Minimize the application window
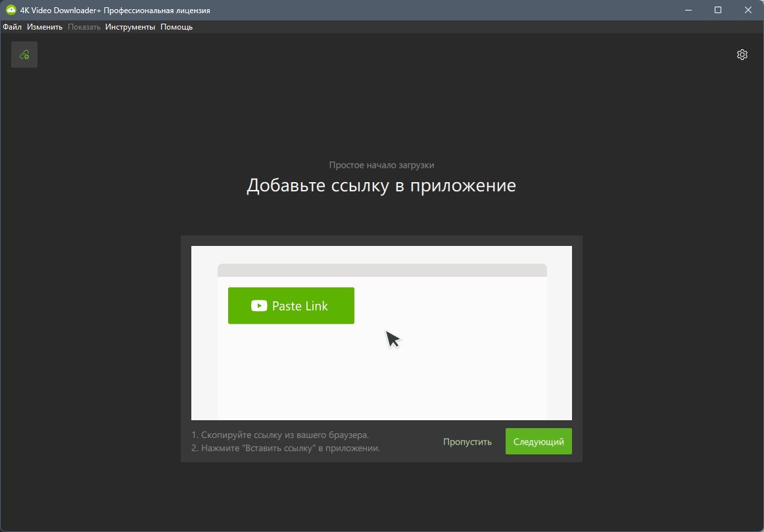This screenshot has width=764, height=532. click(x=688, y=10)
